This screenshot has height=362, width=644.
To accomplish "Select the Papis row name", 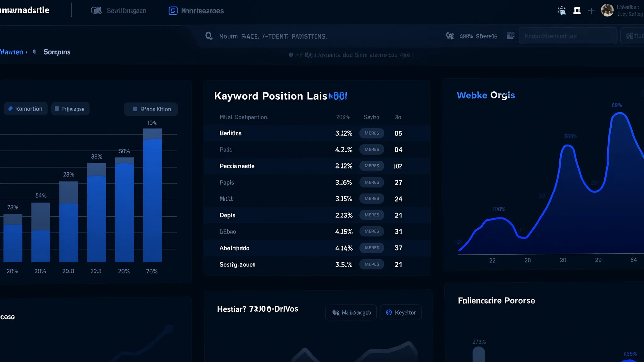I will coord(227,183).
